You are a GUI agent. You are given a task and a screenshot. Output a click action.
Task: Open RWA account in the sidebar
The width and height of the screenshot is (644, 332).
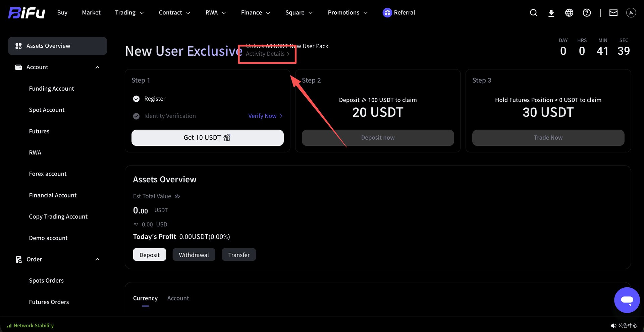click(35, 153)
